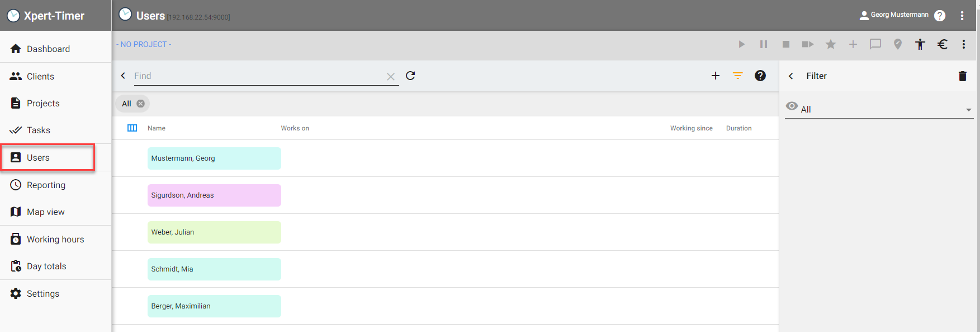Start timer with the play button
The width and height of the screenshot is (980, 332).
coord(741,44)
